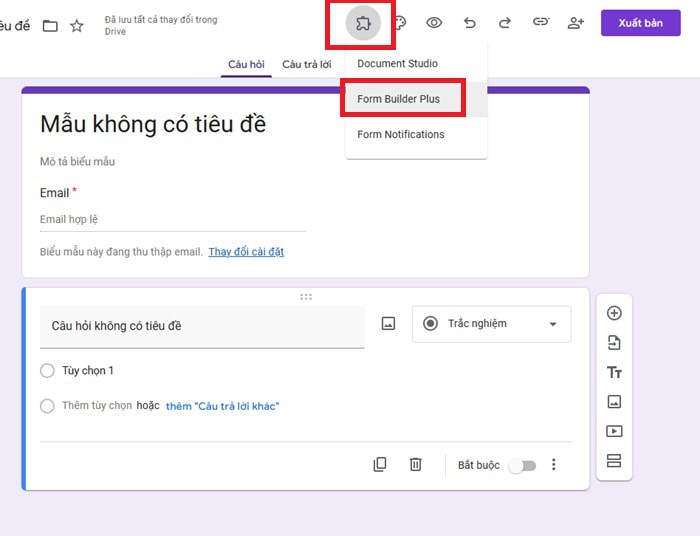
Task: Open the add-ons puzzle piece icon
Action: 362,23
